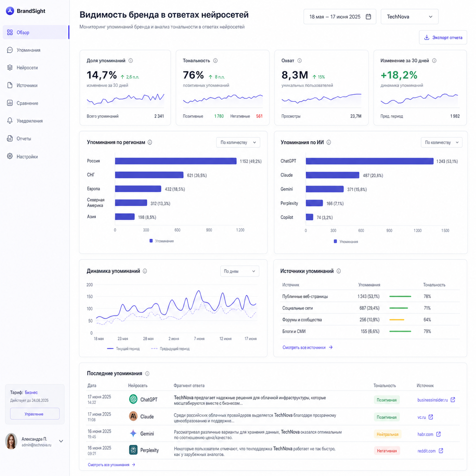Screen dimensions: 476x476
Task: Click info icon next to Последние упоминания
Action: point(147,374)
